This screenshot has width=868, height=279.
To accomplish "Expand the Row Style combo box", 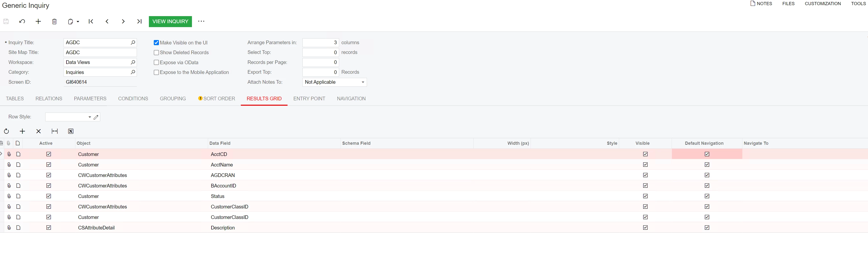I will (90, 117).
